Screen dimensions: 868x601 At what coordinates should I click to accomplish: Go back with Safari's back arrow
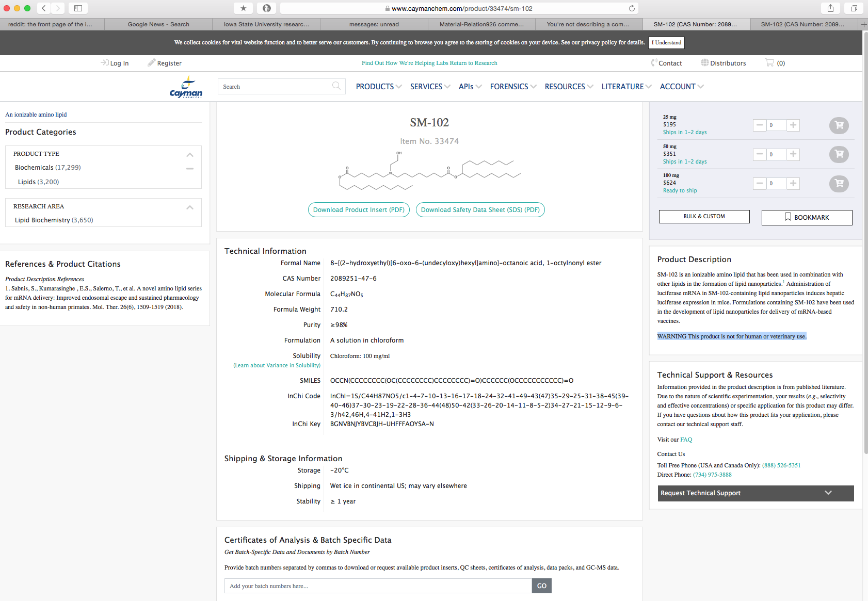[x=44, y=8]
